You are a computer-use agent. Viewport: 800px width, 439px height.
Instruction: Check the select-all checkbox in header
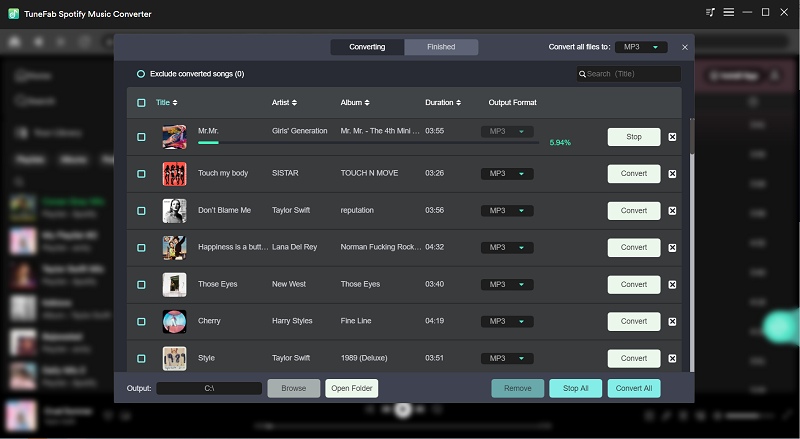click(141, 103)
